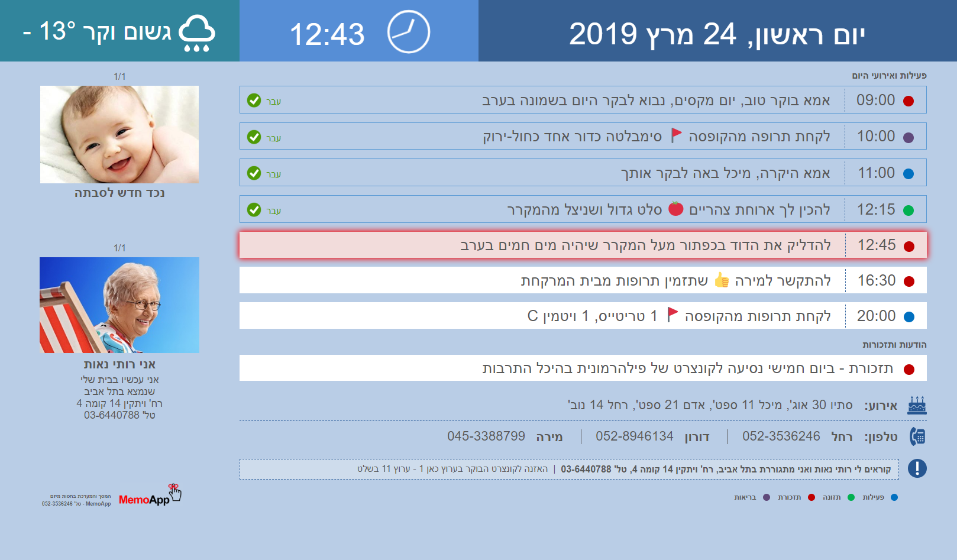Select the 16:30 call Mira task row
The image size is (957, 560).
pos(583,280)
